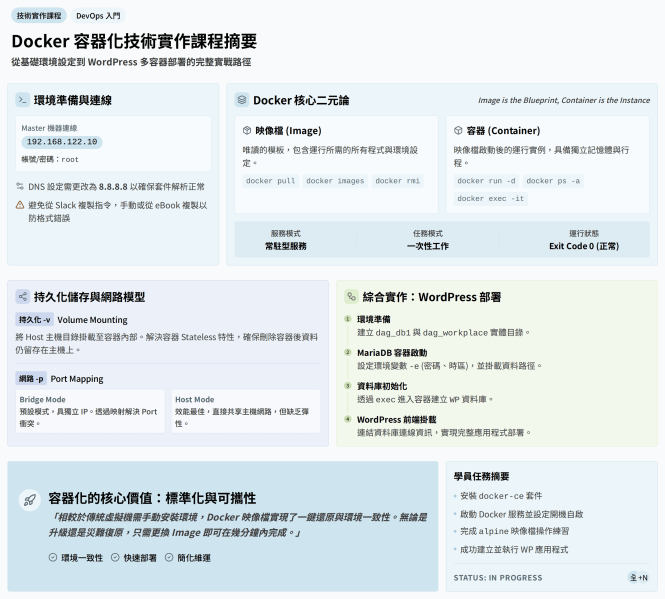Open the Host Mode card
Image resolution: width=665 pixels, height=599 pixels.
(x=246, y=411)
